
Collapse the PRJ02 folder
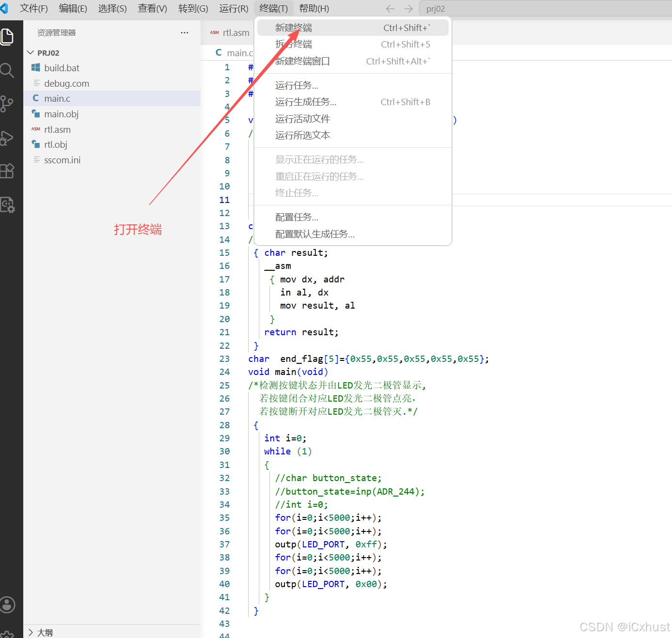point(31,52)
